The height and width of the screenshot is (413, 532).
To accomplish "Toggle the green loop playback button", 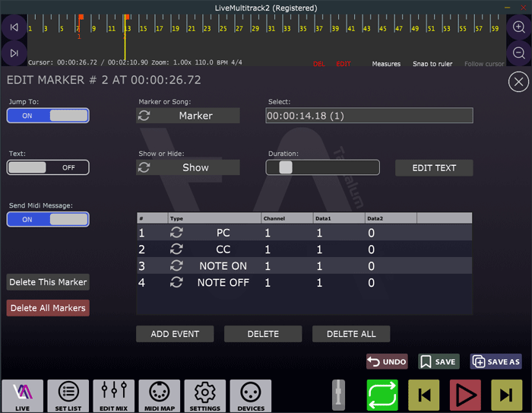I will (x=382, y=395).
